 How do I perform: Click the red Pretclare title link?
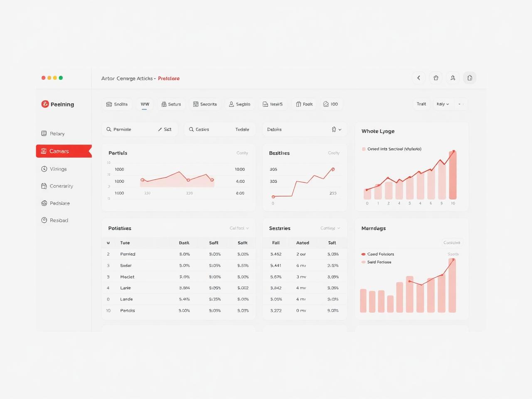[x=169, y=78]
